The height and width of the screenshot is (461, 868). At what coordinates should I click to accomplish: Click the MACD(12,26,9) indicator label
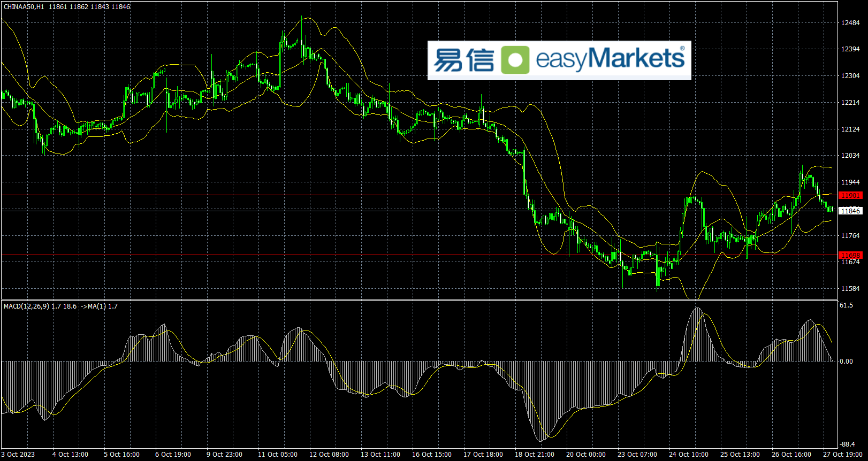click(26, 306)
